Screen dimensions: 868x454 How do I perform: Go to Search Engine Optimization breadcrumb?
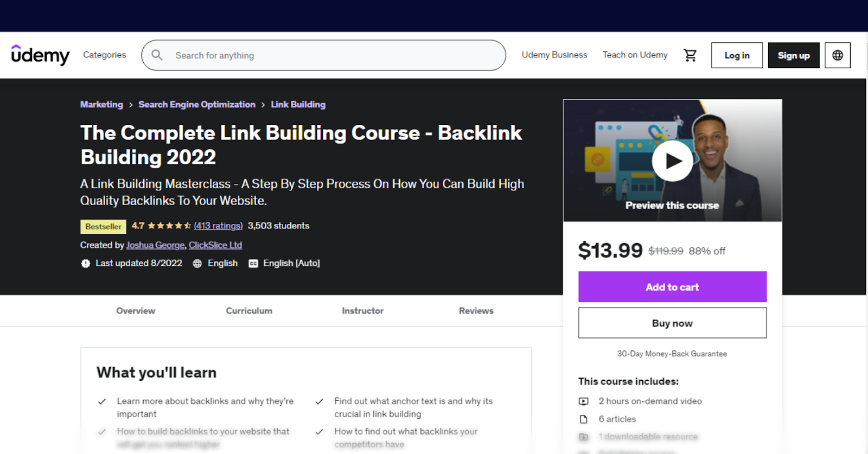point(197,104)
